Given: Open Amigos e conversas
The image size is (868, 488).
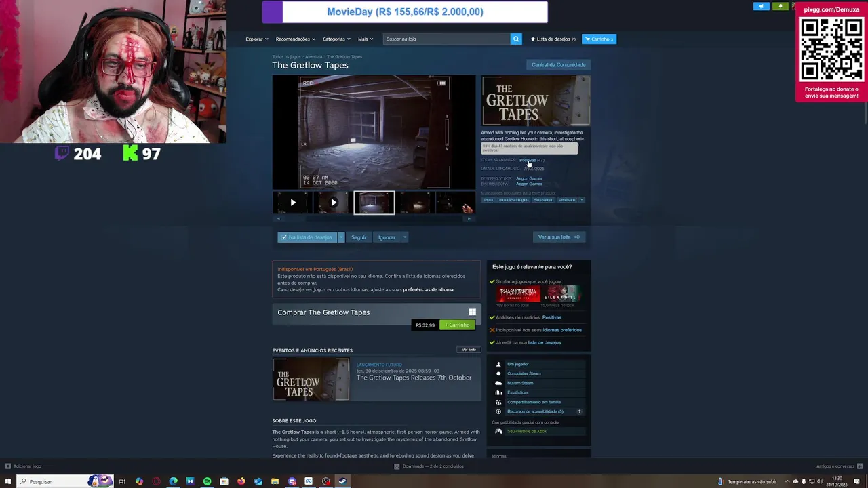Looking at the screenshot, I should [839, 466].
